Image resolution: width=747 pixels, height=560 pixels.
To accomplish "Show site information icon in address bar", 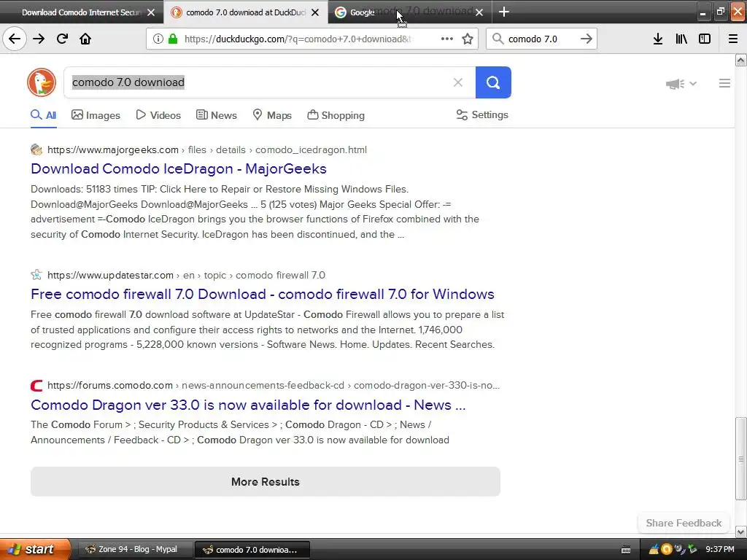I will coord(158,39).
